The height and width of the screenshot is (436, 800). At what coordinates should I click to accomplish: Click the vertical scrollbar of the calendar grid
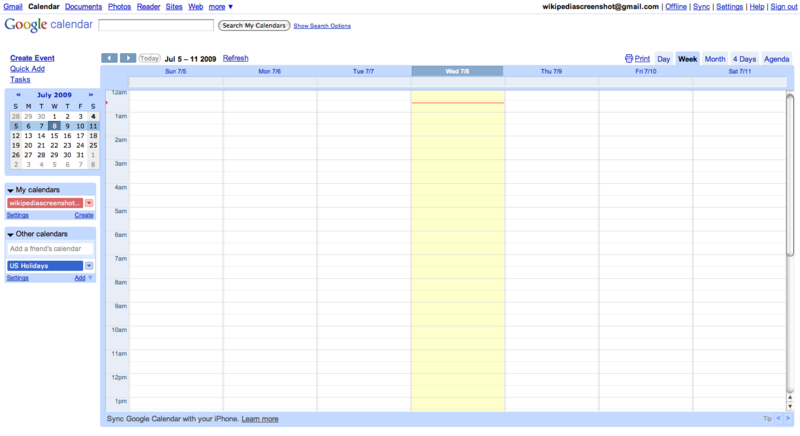point(790,174)
